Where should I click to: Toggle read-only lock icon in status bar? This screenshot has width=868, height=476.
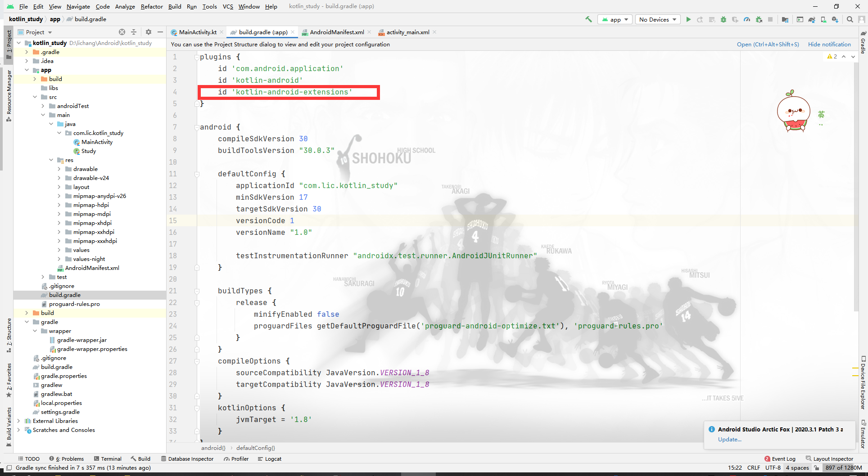point(816,468)
